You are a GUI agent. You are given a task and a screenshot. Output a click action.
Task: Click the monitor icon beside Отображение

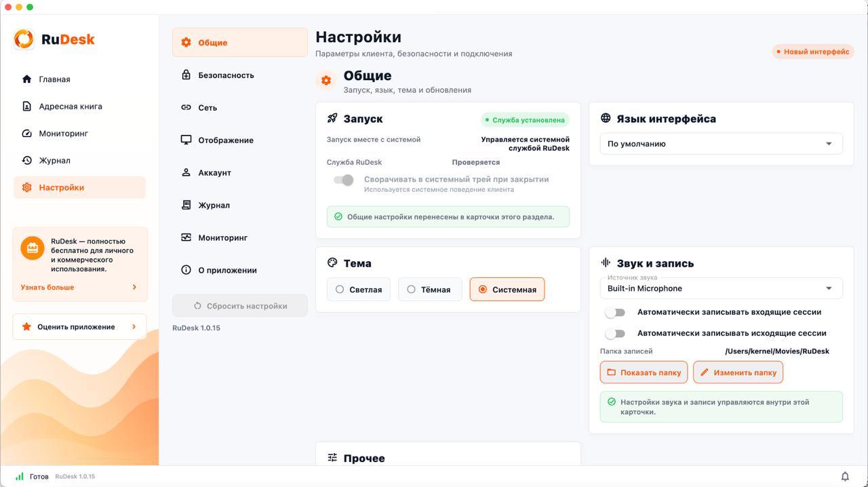[x=186, y=140]
